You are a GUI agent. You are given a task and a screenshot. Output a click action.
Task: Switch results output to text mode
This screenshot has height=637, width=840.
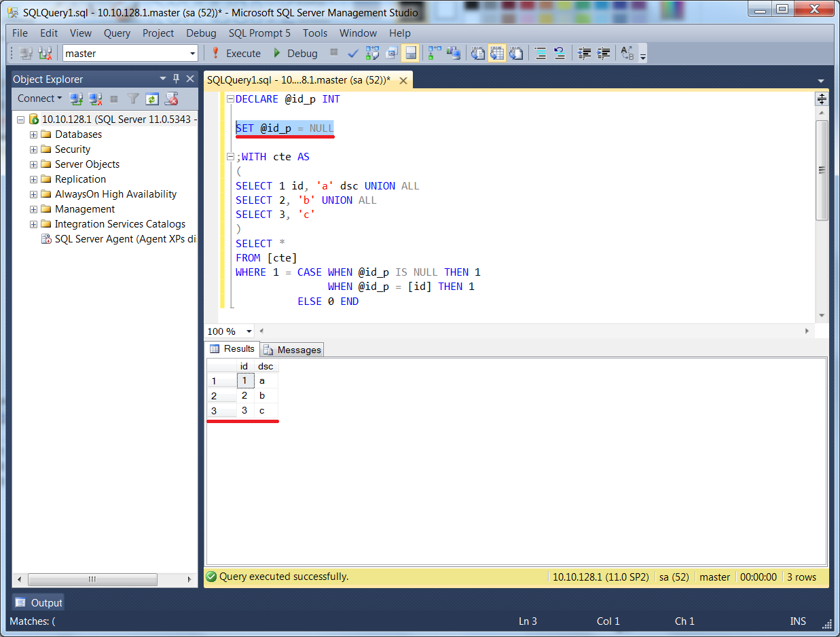click(x=476, y=53)
